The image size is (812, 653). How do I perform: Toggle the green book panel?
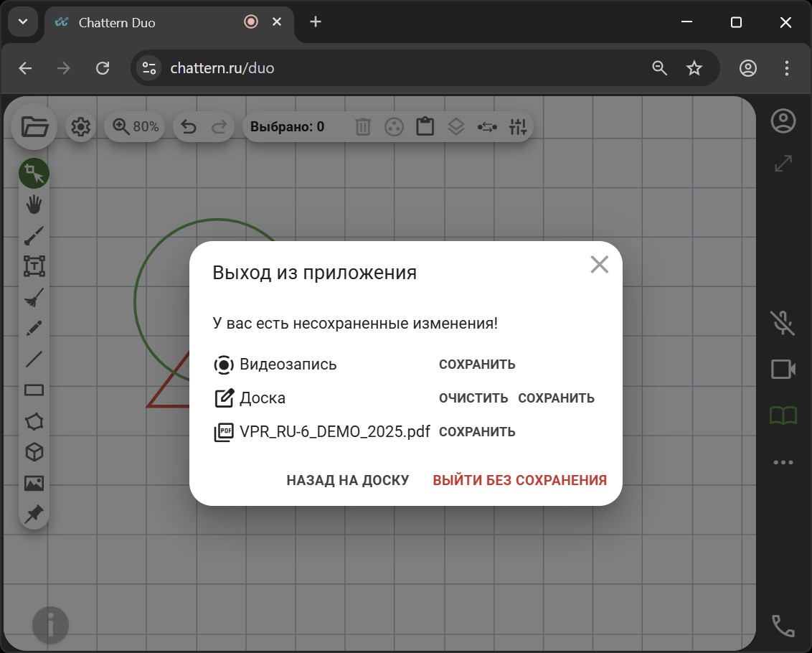coord(782,415)
